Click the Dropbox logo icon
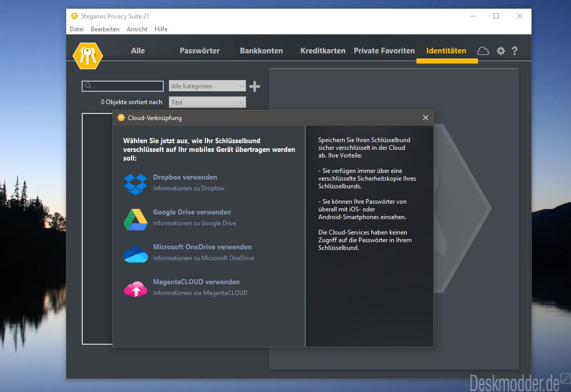 coord(136,184)
